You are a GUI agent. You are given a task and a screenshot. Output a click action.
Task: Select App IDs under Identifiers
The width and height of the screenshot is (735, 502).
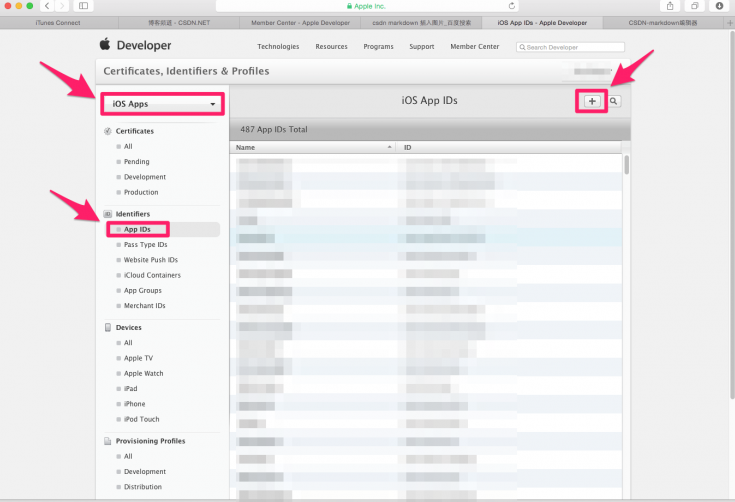pos(137,229)
